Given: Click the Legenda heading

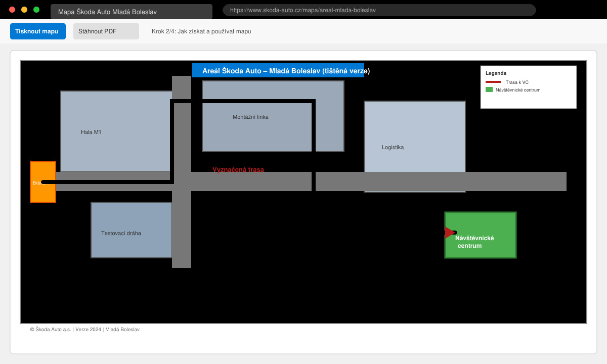Looking at the screenshot, I should coord(496,73).
